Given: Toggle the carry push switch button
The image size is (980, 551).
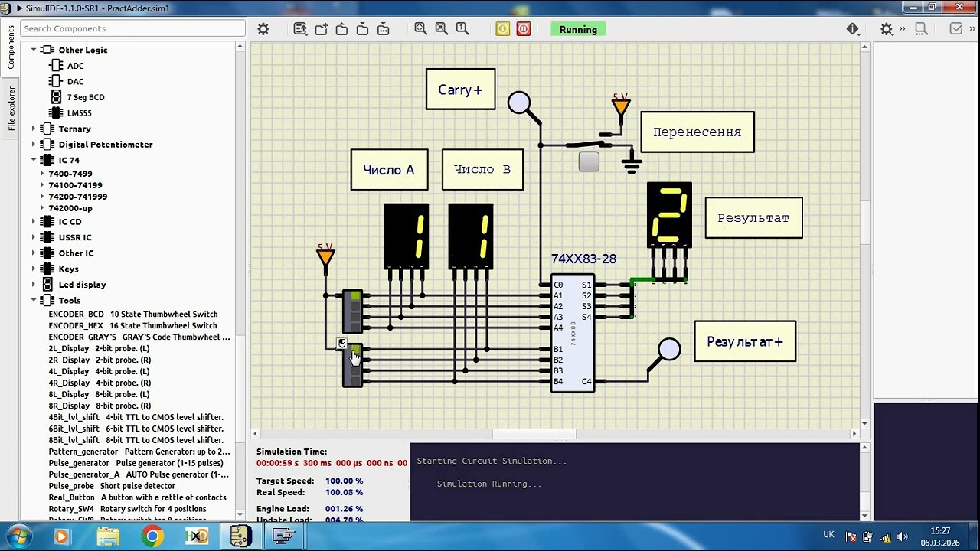Looking at the screenshot, I should pos(589,161).
